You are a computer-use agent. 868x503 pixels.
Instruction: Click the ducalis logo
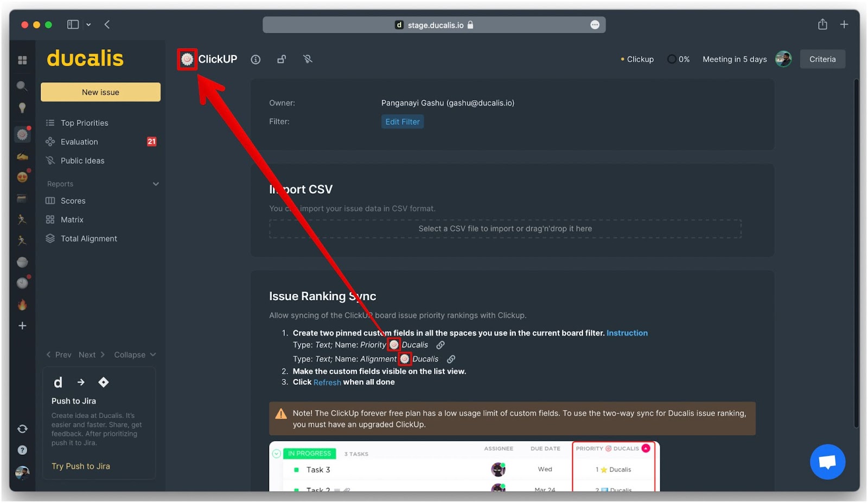click(x=85, y=59)
